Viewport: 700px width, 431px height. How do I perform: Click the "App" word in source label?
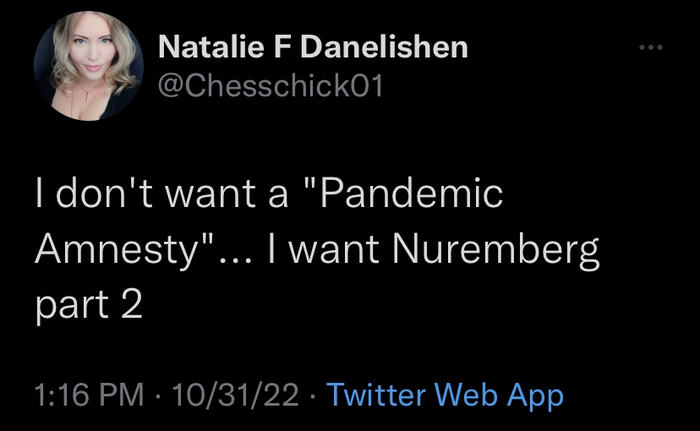click(x=535, y=397)
